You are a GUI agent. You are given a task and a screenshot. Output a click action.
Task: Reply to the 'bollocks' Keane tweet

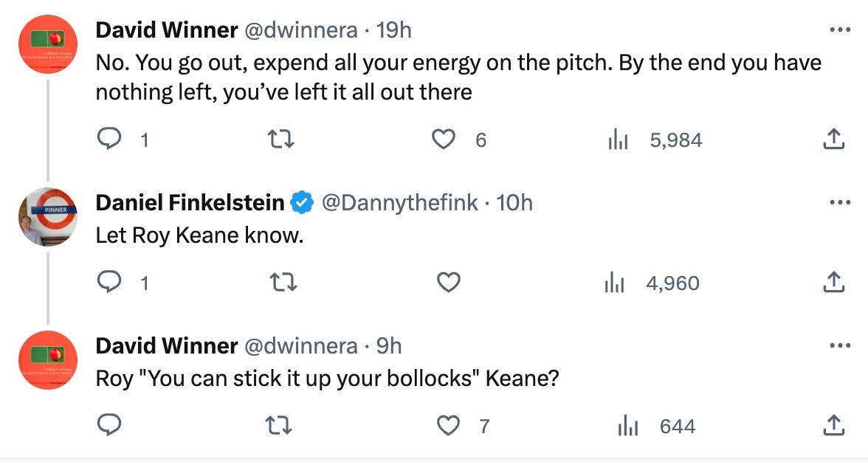click(109, 426)
